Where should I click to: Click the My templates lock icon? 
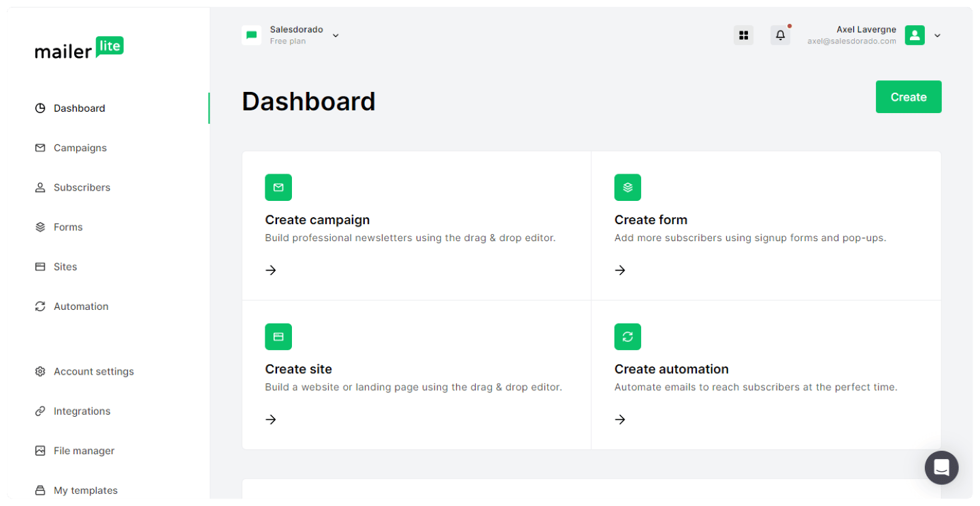click(x=40, y=490)
